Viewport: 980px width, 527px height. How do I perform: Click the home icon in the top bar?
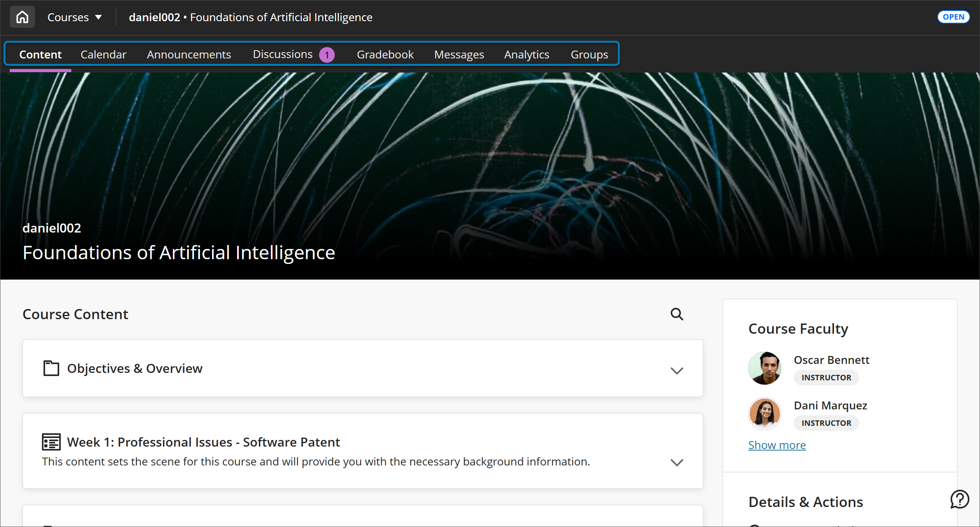click(x=22, y=16)
